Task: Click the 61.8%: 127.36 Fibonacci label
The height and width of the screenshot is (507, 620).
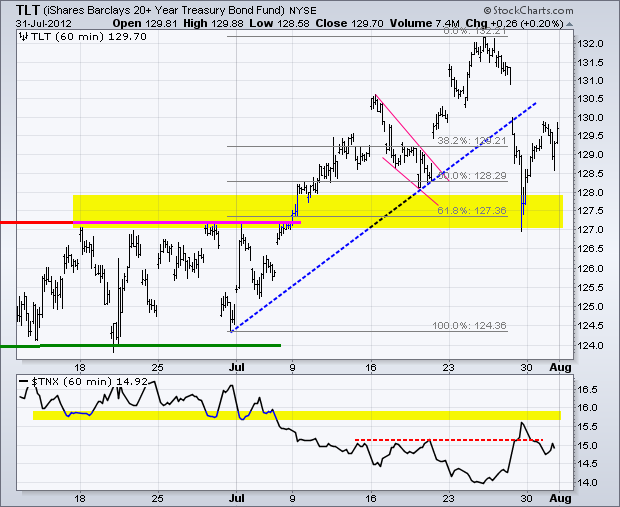Action: point(471,210)
